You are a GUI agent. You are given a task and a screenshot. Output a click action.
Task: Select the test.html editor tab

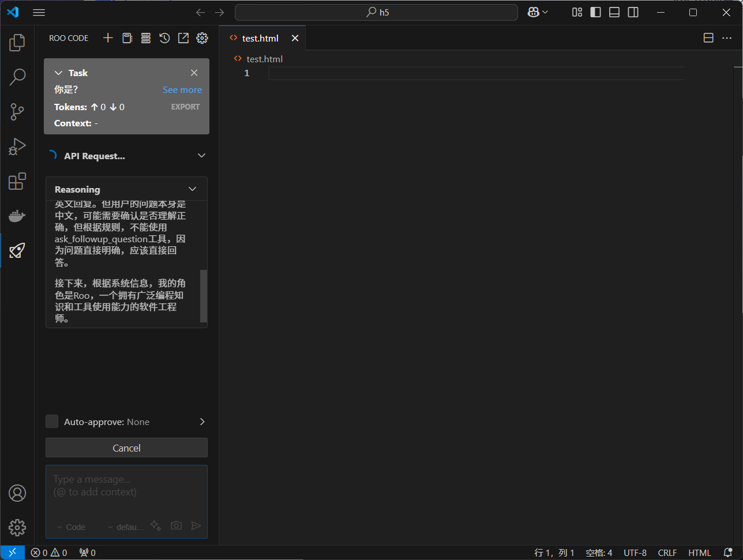(260, 38)
